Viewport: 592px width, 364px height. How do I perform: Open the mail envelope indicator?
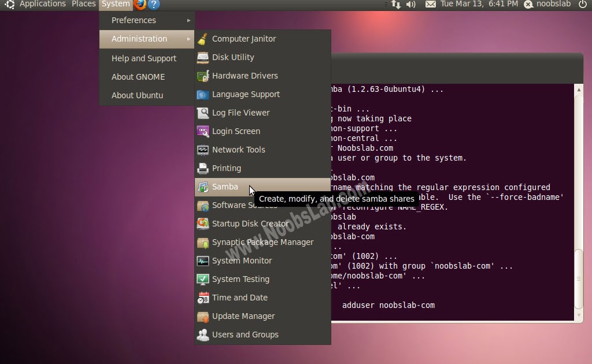[430, 4]
